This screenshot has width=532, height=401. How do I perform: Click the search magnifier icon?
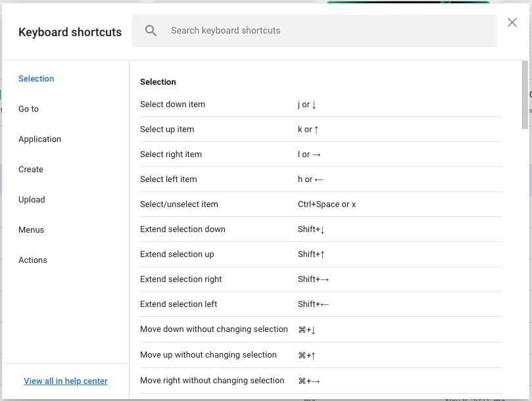151,31
